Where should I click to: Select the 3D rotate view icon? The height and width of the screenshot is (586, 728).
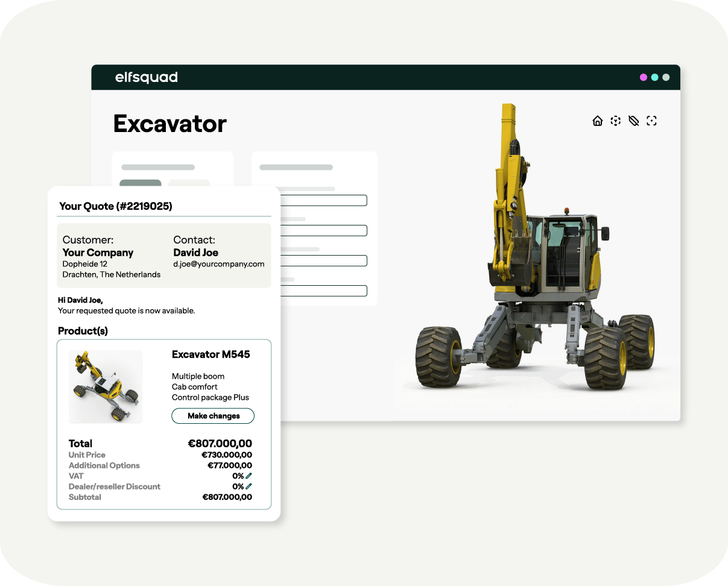[615, 121]
